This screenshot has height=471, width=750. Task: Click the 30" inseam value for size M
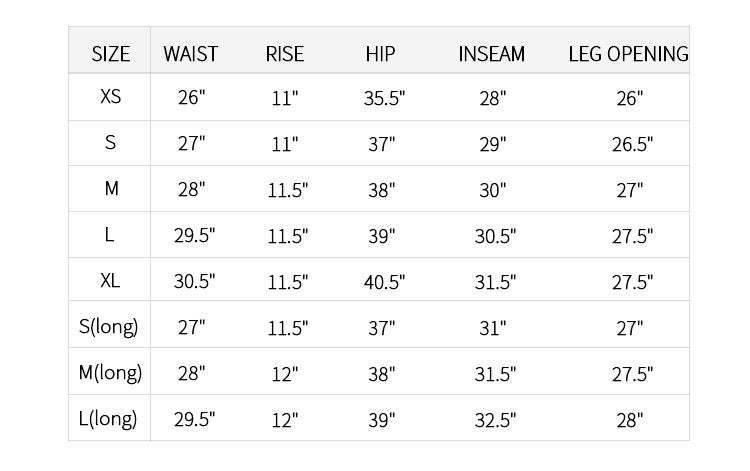[x=492, y=190]
